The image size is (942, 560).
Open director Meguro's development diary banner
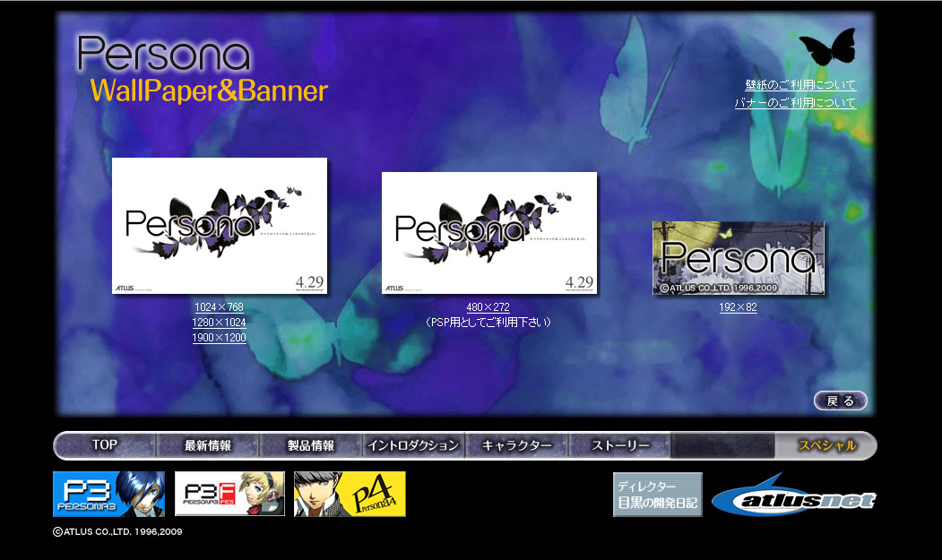(657, 495)
